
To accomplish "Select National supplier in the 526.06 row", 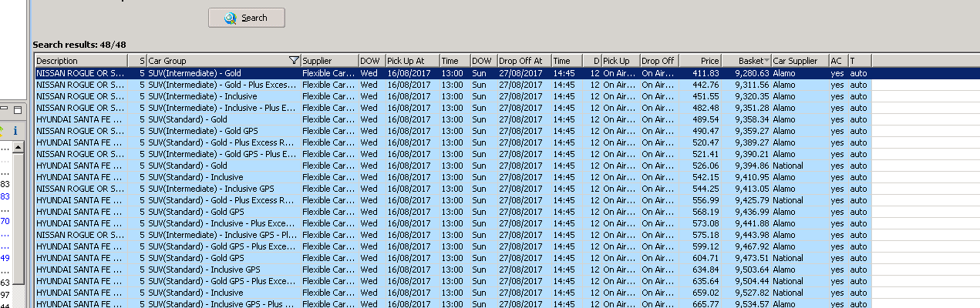I will click(788, 166).
